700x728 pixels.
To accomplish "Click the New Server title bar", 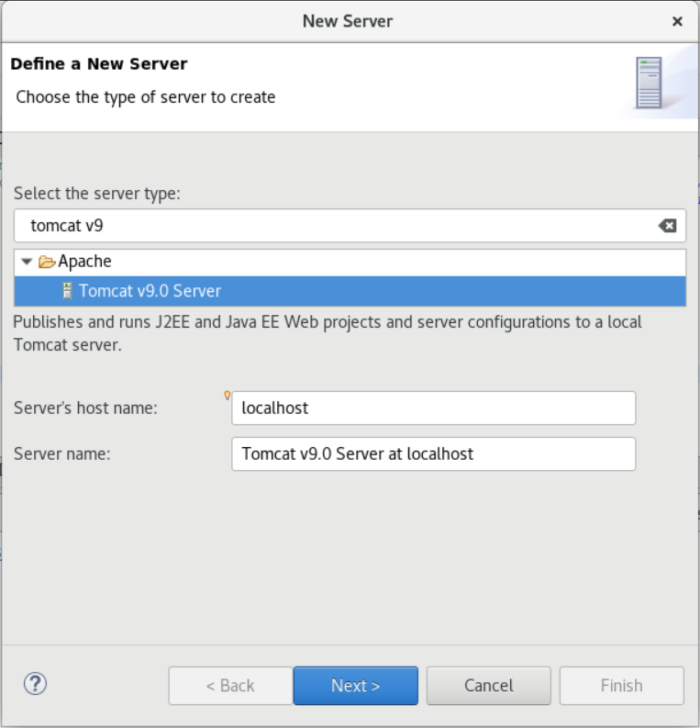I will click(348, 21).
